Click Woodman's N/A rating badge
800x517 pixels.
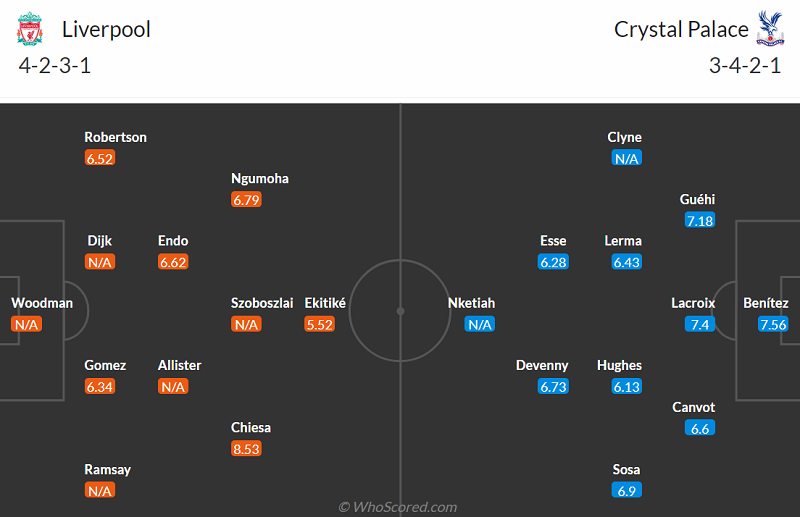point(26,324)
